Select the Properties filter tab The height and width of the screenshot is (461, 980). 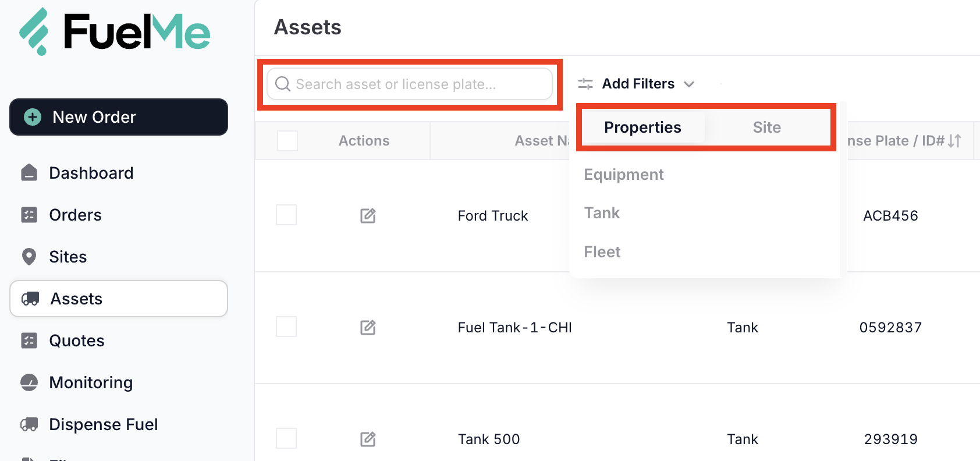642,127
